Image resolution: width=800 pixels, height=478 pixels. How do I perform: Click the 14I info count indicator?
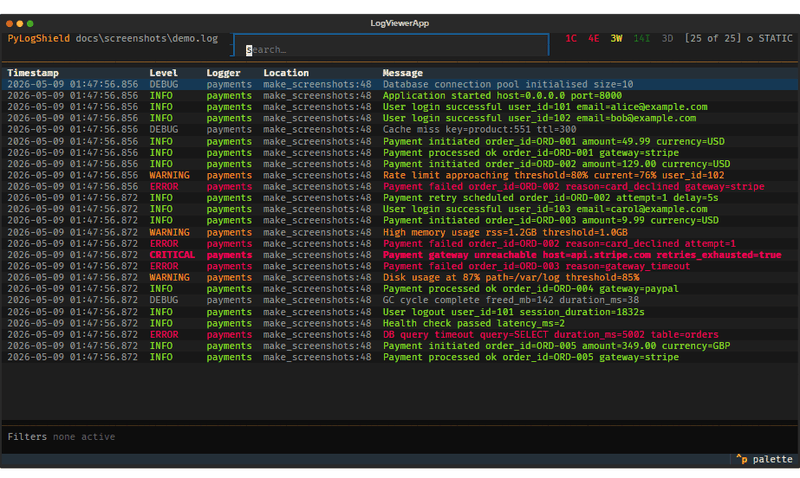(641, 39)
